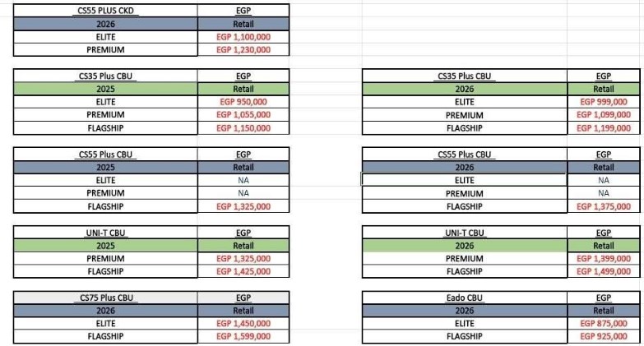Click the EGP 1,375,000 price cell
This screenshot has height=346, width=644.
click(603, 206)
